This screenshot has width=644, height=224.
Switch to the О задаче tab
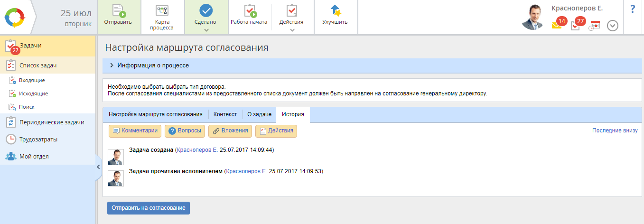click(x=259, y=114)
